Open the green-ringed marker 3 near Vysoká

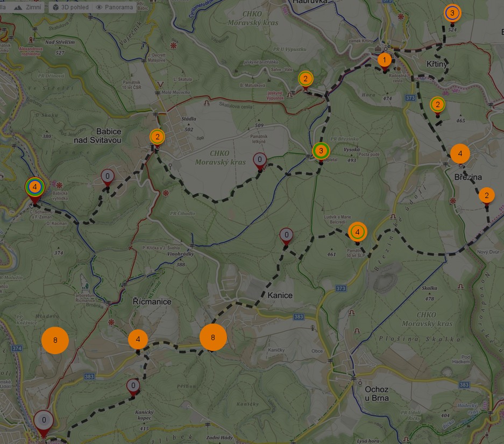[x=321, y=151]
